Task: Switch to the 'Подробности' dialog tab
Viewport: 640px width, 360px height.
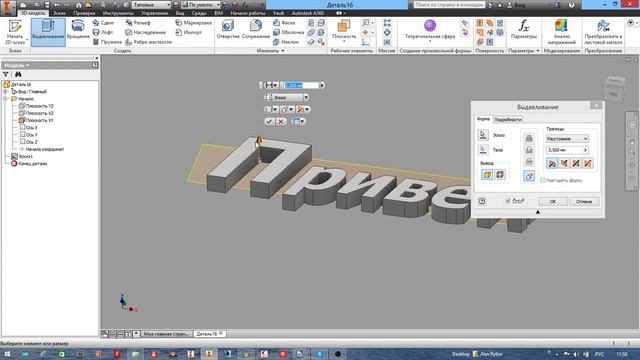Action: tap(508, 120)
